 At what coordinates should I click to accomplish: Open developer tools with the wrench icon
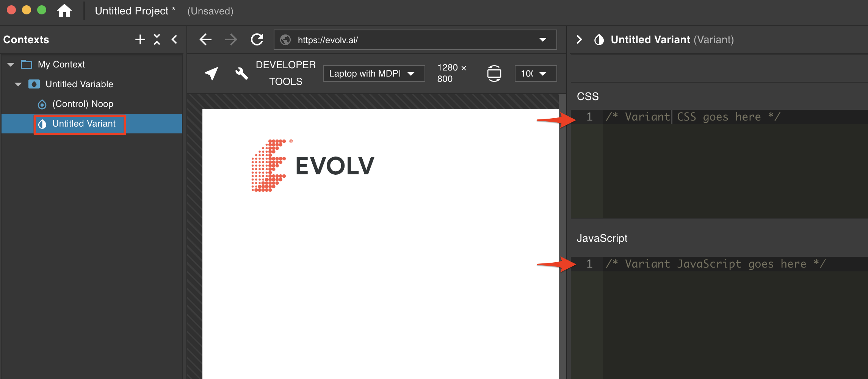pos(241,74)
